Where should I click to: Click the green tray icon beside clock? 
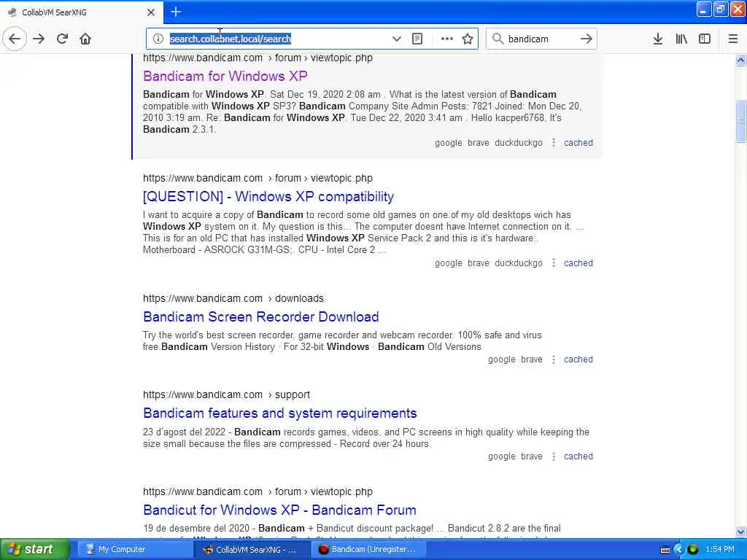tap(693, 550)
